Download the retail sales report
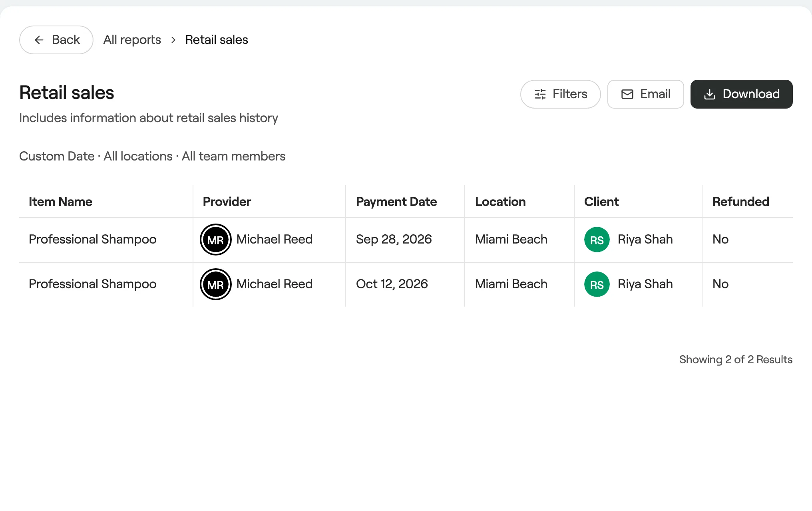This screenshot has height=511, width=812. 741,94
